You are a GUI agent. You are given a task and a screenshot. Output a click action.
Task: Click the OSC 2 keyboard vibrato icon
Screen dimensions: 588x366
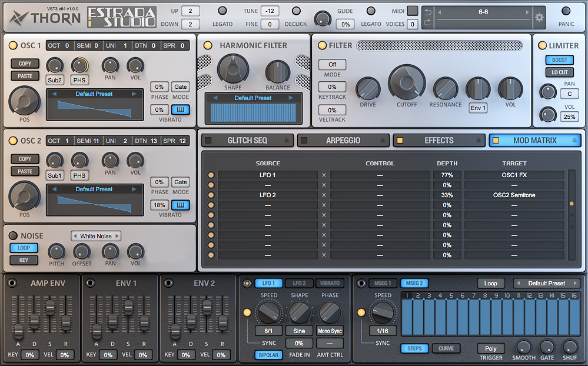point(180,205)
